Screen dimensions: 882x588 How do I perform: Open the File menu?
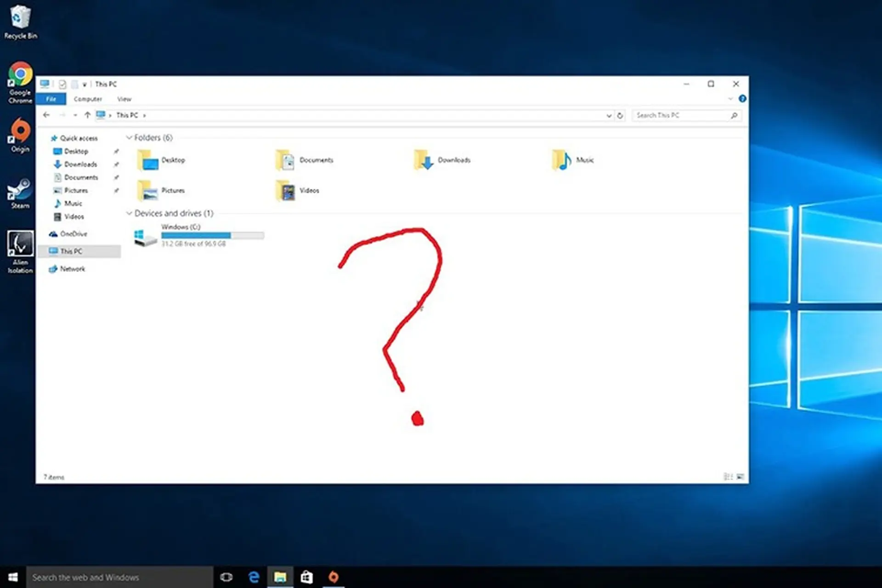(51, 99)
